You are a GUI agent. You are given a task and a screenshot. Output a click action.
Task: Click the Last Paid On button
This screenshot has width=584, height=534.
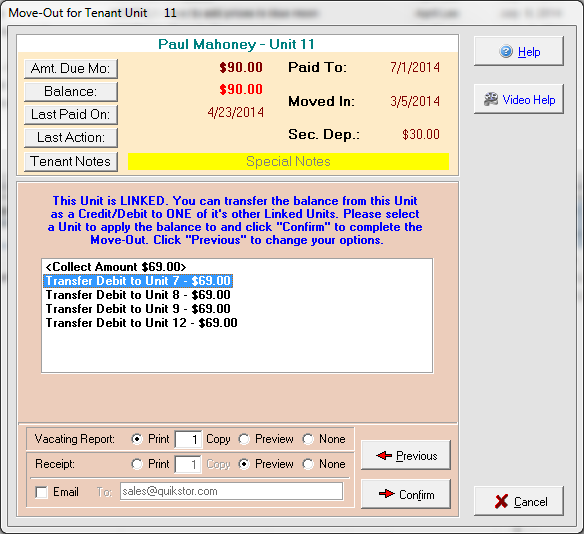[71, 115]
